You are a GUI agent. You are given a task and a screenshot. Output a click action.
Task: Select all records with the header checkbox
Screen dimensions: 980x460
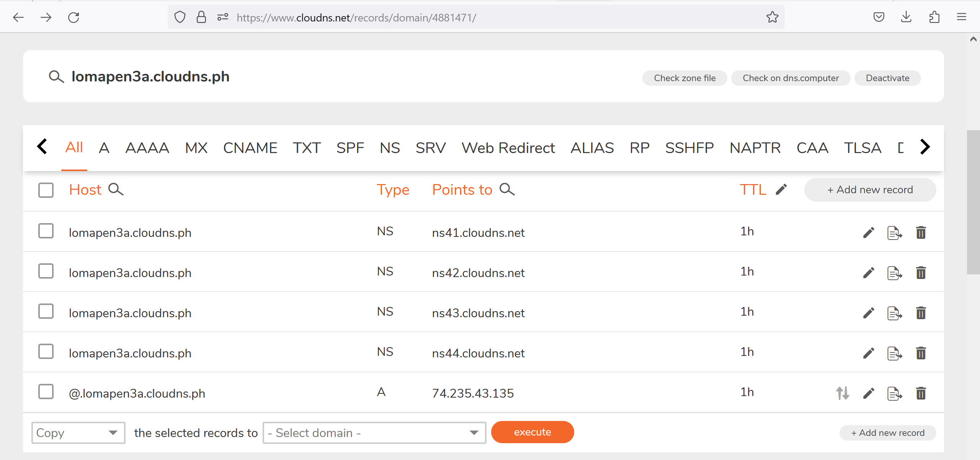coord(46,190)
